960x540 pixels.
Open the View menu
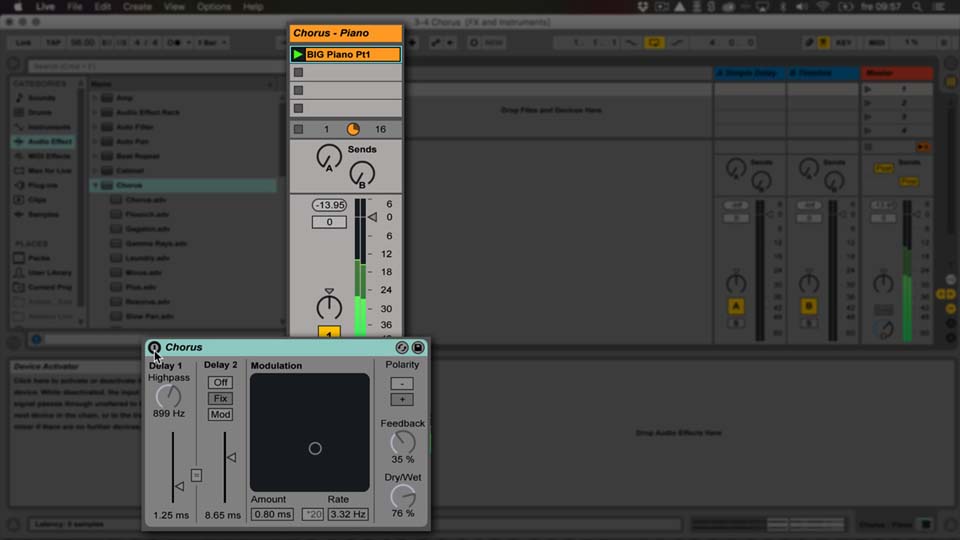pyautogui.click(x=174, y=7)
